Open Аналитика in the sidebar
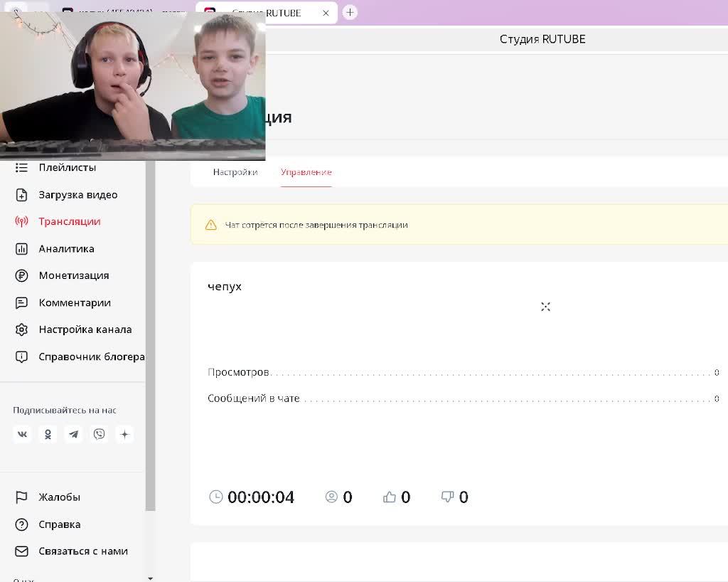 tap(66, 248)
